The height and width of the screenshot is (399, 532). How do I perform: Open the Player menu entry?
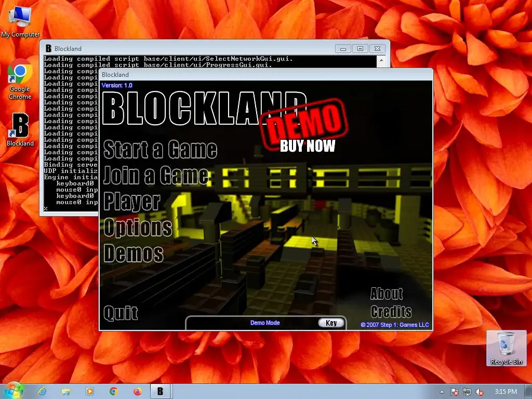[131, 202]
